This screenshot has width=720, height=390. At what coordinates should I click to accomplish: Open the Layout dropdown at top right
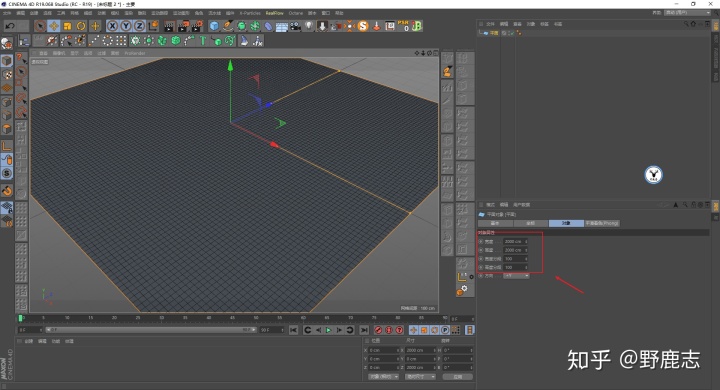tap(687, 13)
